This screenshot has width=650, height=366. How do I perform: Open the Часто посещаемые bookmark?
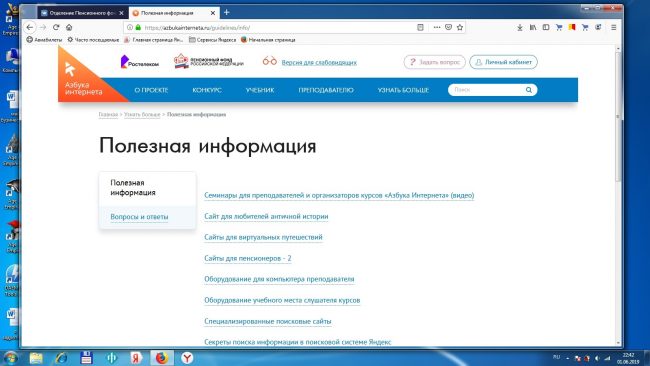(x=93, y=40)
